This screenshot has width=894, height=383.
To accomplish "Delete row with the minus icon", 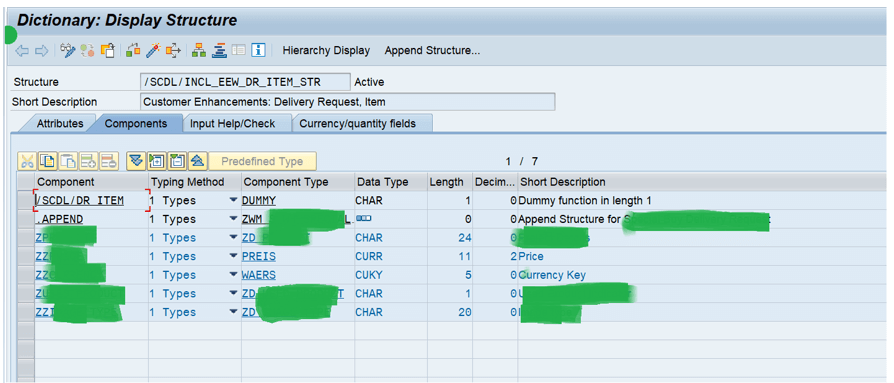I will tap(109, 161).
